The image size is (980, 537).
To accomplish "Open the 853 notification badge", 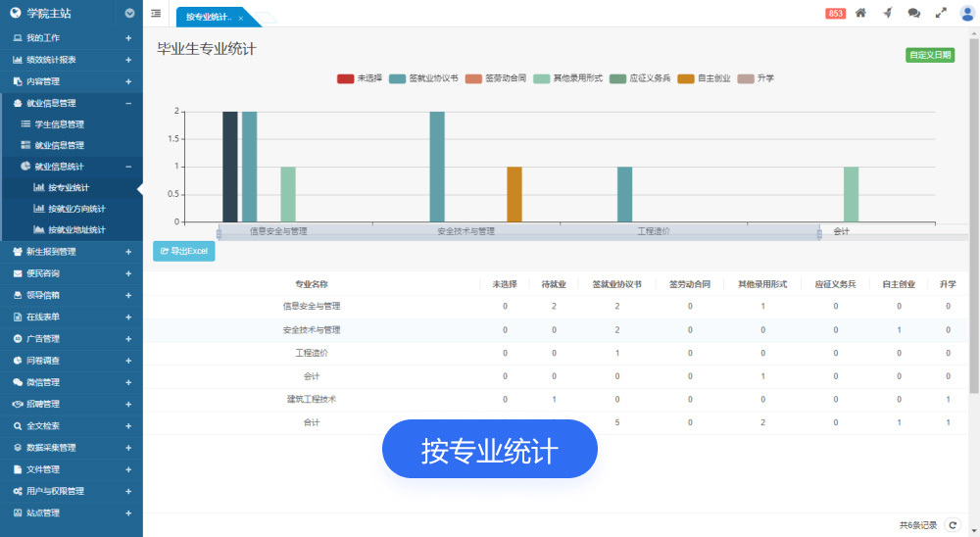I will [835, 13].
